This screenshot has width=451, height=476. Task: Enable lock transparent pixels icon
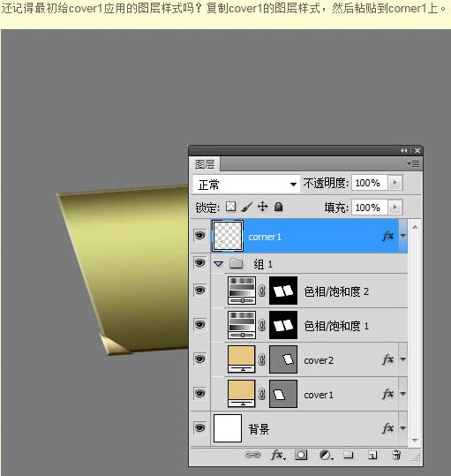[x=231, y=207]
